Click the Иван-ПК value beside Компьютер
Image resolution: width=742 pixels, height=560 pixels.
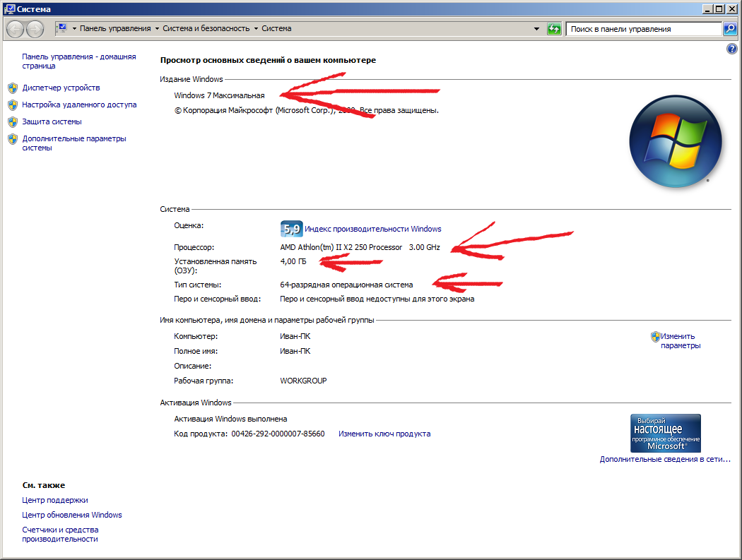pos(295,336)
